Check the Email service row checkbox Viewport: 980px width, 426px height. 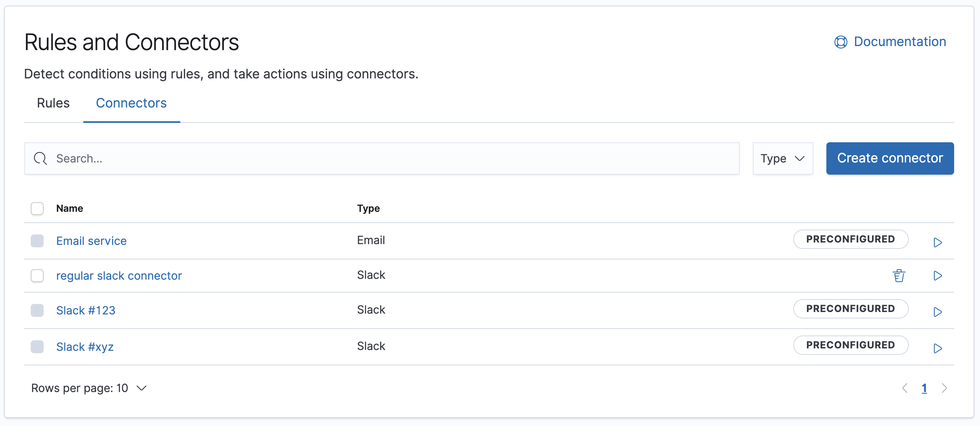37,241
